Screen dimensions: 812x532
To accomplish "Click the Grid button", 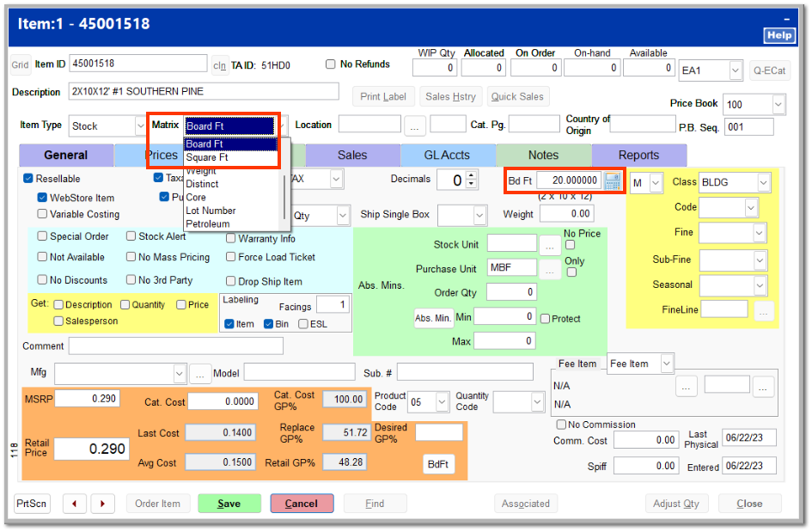I will tap(21, 64).
